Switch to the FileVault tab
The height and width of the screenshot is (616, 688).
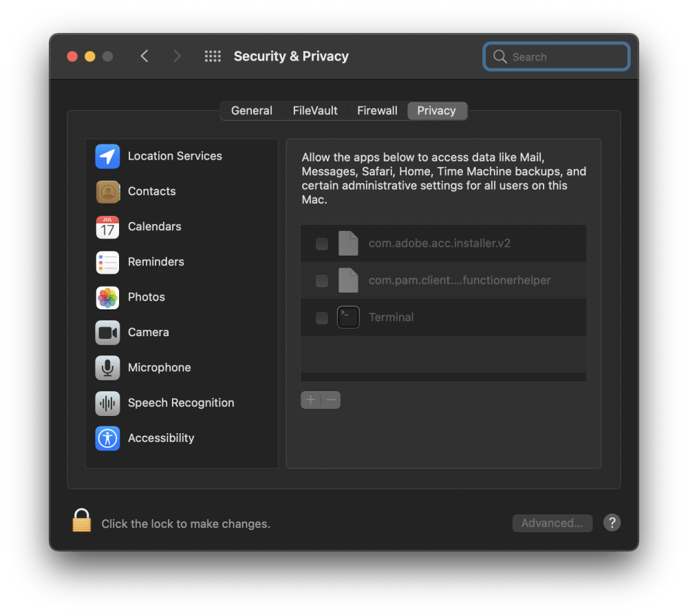tap(315, 111)
